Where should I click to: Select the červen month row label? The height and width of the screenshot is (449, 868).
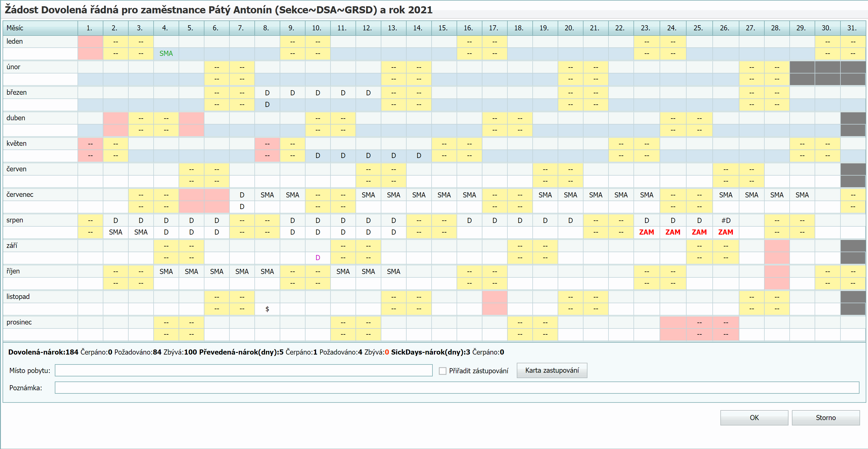click(40, 169)
